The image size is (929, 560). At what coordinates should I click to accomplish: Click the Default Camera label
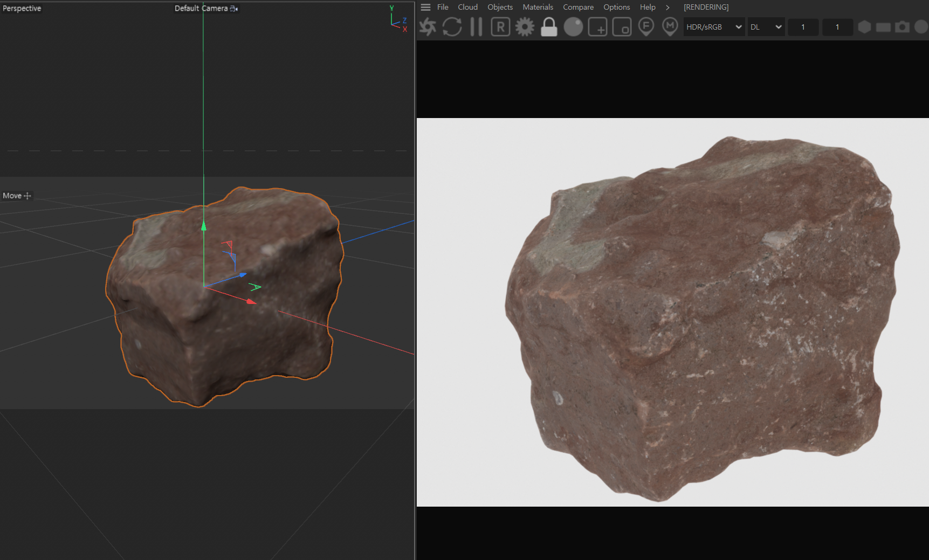pos(201,8)
